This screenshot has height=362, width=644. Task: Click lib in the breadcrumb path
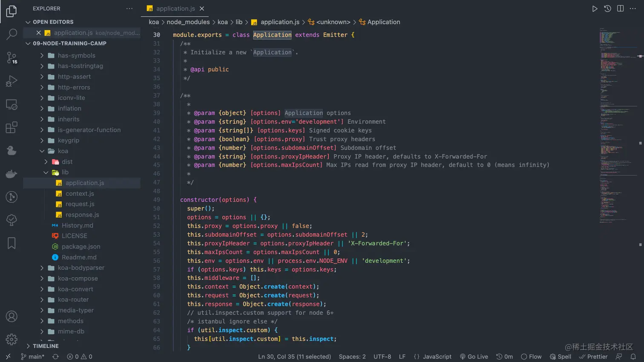239,22
